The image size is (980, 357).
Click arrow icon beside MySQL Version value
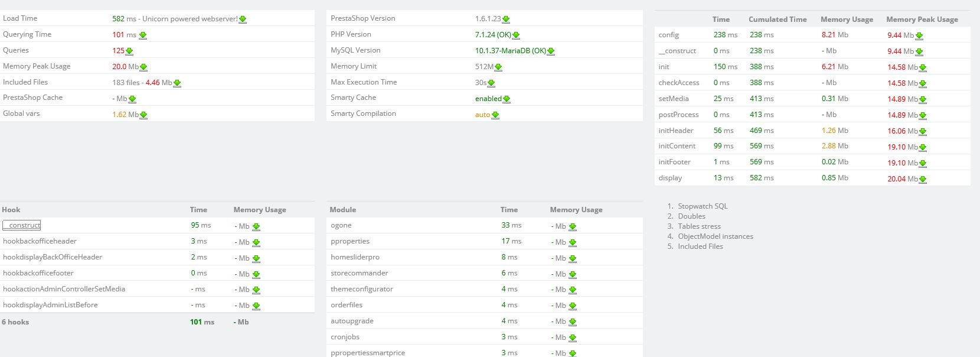pyautogui.click(x=551, y=51)
